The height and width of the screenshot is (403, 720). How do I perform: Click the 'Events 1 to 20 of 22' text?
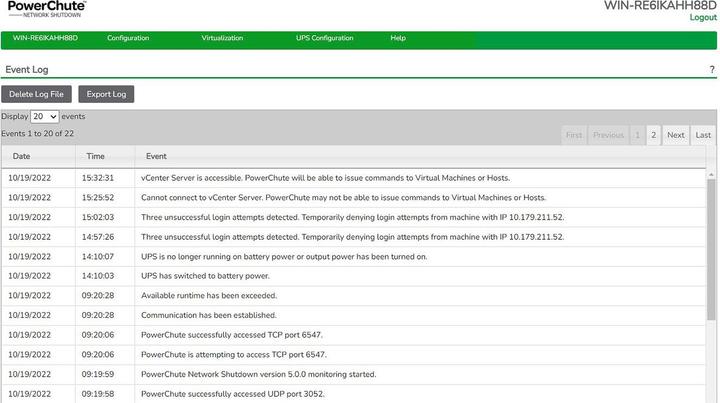pyautogui.click(x=37, y=134)
